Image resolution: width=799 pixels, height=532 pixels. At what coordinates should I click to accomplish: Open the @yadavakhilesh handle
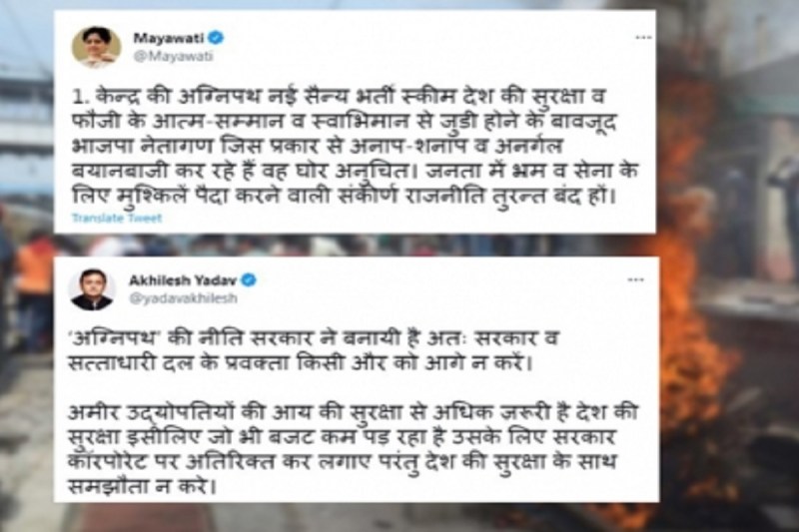click(x=183, y=298)
